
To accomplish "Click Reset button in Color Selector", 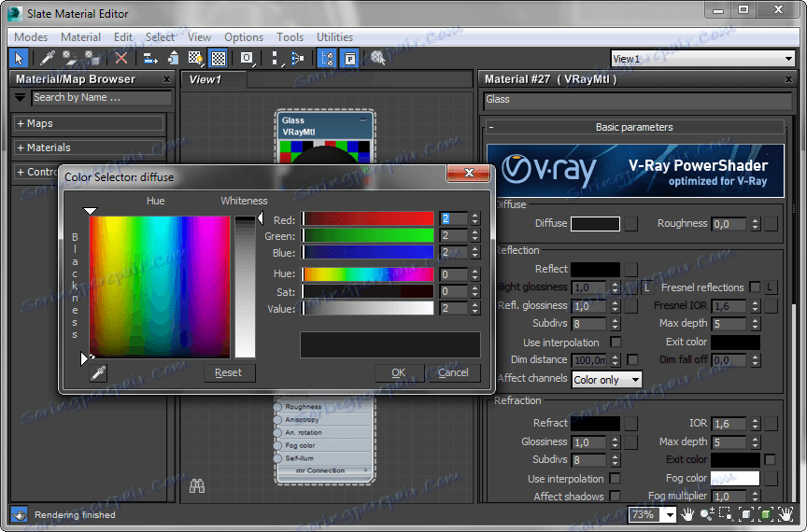I will [228, 372].
